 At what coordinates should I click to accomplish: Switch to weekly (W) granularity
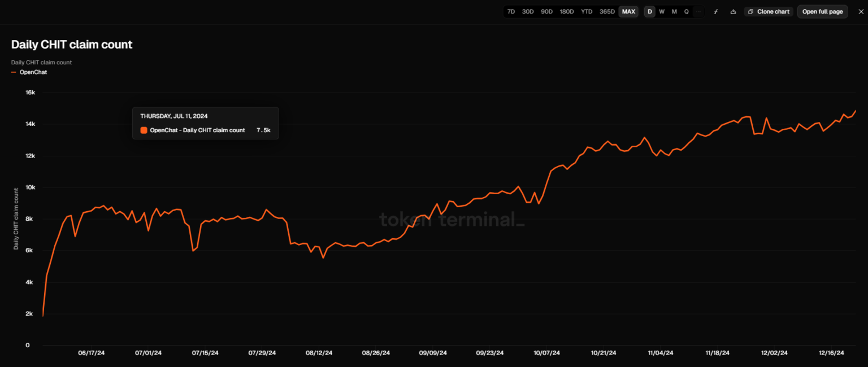(x=662, y=11)
